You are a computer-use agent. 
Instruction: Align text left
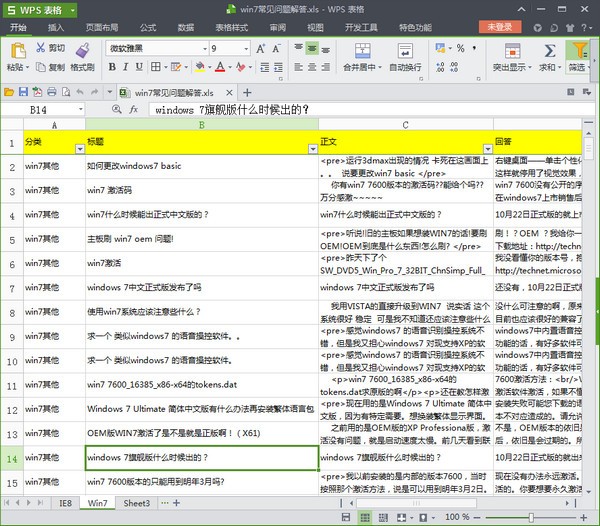tap(298, 67)
